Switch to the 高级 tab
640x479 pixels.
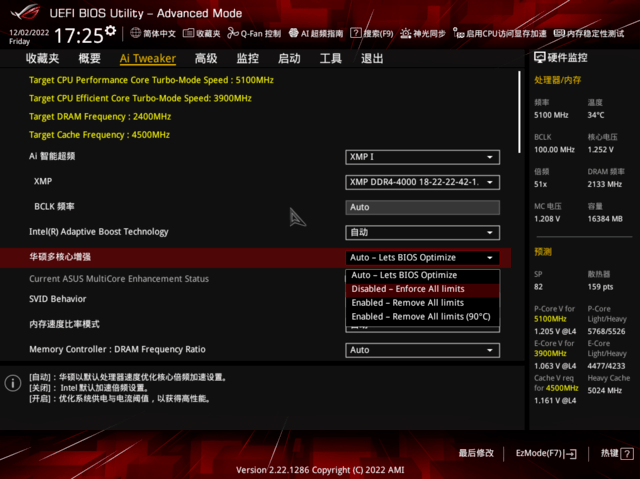tap(206, 58)
